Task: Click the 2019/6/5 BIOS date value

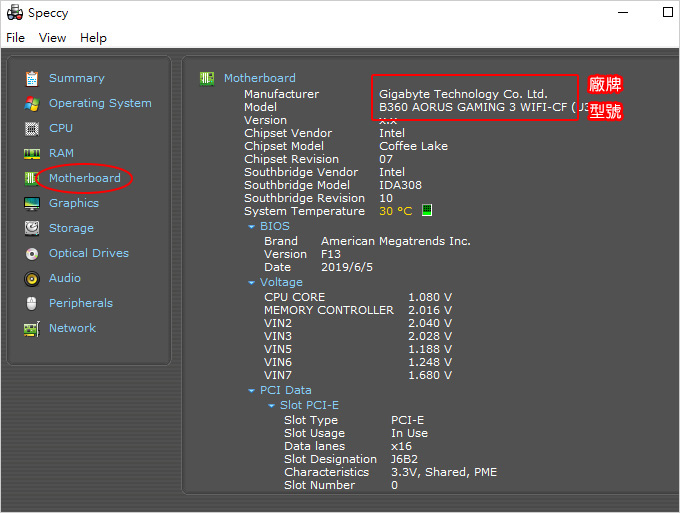Action: (347, 267)
